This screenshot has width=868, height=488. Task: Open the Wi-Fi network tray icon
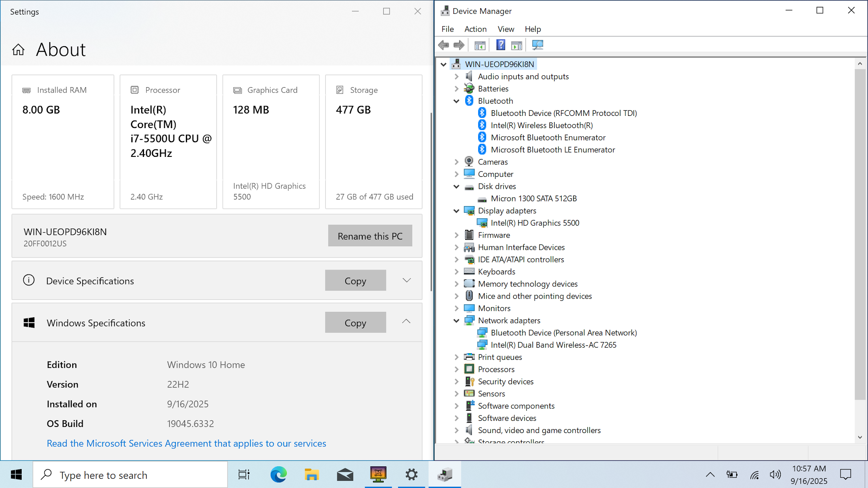754,475
